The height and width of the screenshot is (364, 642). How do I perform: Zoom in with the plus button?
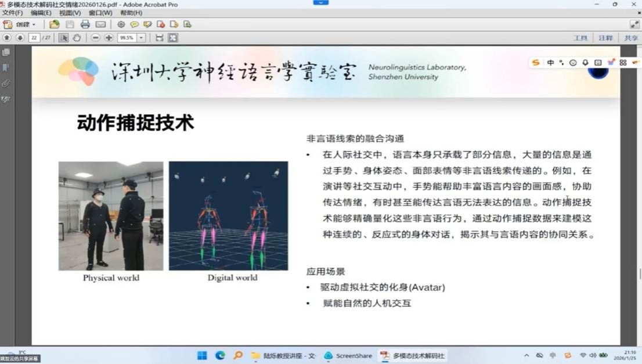point(109,38)
